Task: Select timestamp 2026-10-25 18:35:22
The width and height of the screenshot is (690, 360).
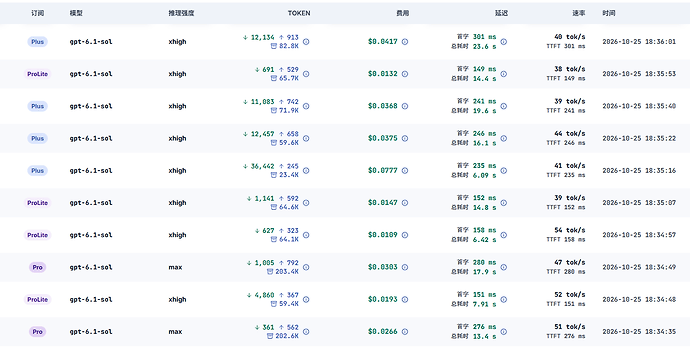Action: tap(639, 138)
